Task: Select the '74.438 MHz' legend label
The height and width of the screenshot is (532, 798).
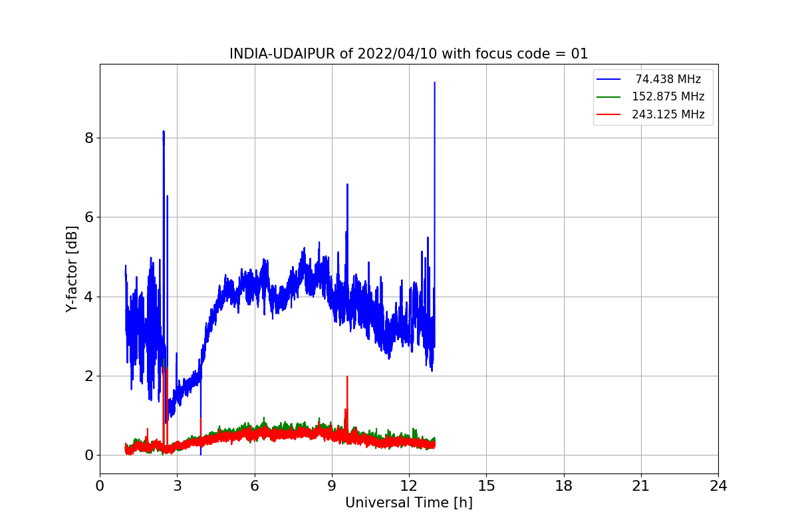Action: tap(668, 79)
